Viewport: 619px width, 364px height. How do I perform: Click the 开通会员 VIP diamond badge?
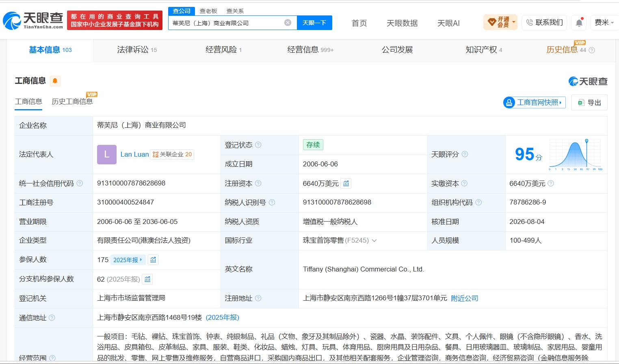[x=500, y=22]
